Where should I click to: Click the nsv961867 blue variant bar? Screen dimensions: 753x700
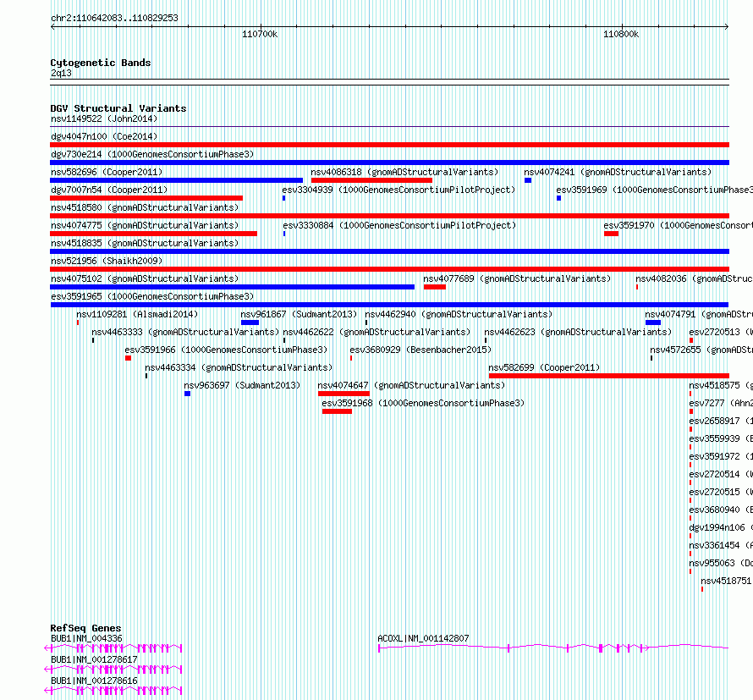(x=250, y=322)
